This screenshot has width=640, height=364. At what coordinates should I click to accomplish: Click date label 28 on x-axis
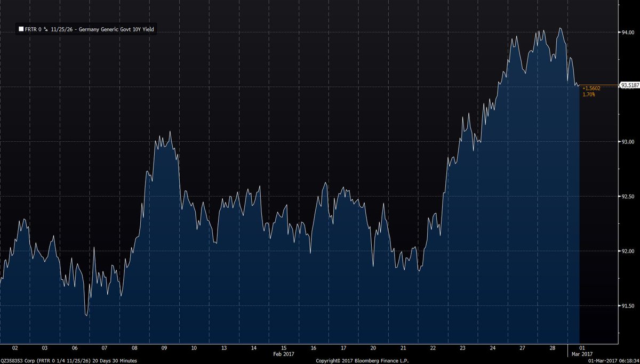coord(553,347)
